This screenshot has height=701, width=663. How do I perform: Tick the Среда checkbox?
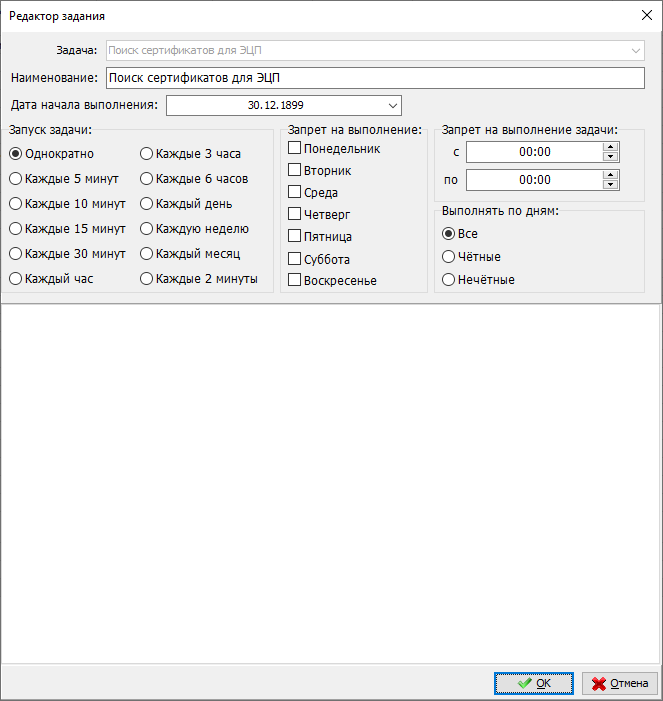tap(295, 192)
